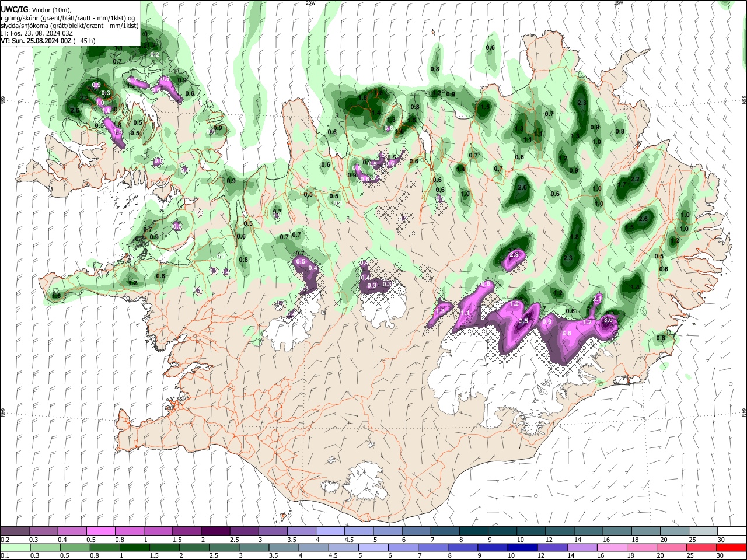The height and width of the screenshot is (560, 747).
Task: Pick the pale grey 25 swatch in upper legend
Action: [703, 531]
